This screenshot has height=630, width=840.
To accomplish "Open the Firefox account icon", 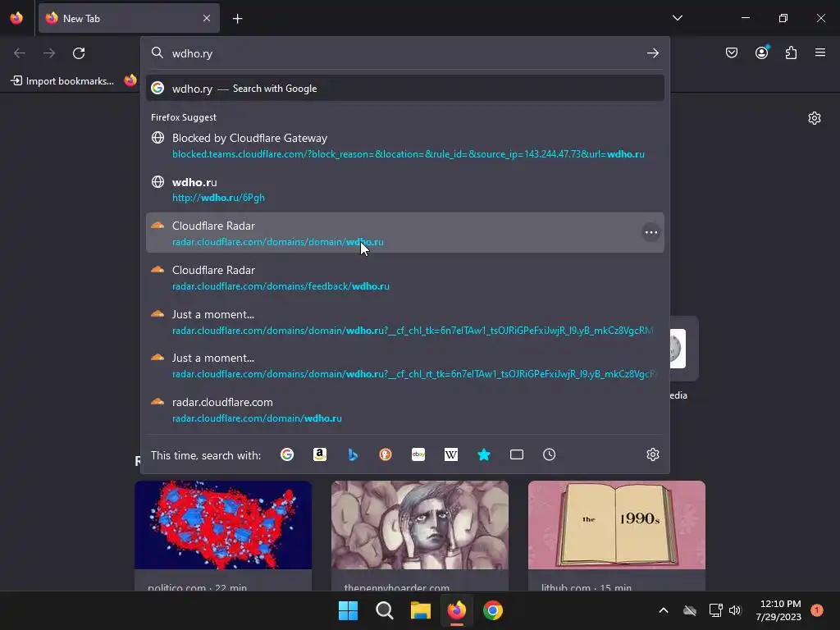I will click(x=761, y=52).
